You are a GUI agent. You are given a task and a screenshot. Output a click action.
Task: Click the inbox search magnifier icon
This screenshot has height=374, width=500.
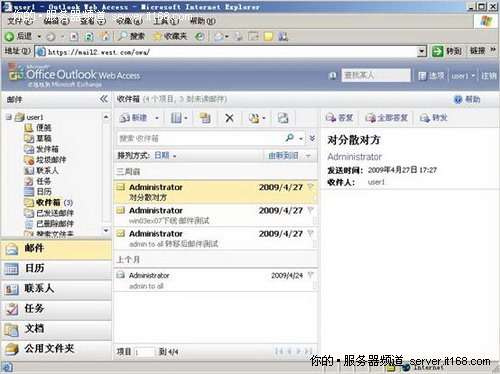tap(290, 138)
